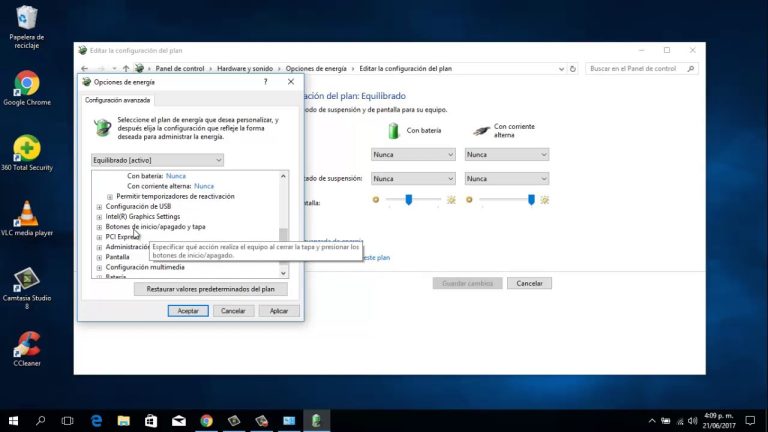Click the Con batería Nunca link value

tap(175, 176)
